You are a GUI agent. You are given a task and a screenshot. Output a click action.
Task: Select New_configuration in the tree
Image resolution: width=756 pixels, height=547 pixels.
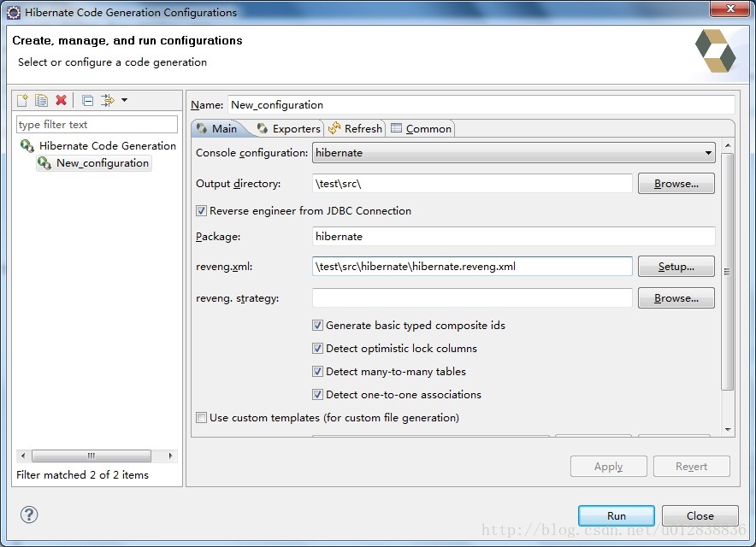tap(103, 163)
